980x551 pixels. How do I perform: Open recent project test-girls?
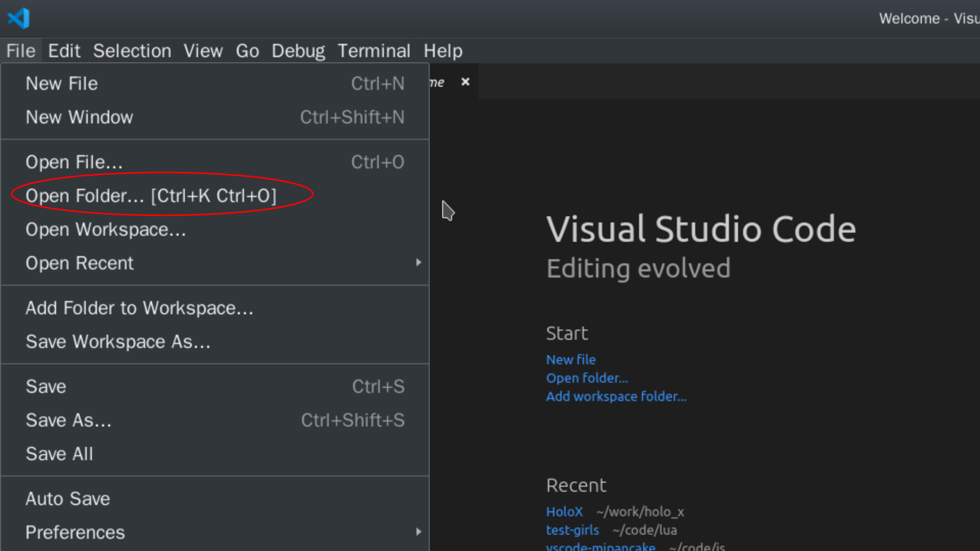(572, 530)
